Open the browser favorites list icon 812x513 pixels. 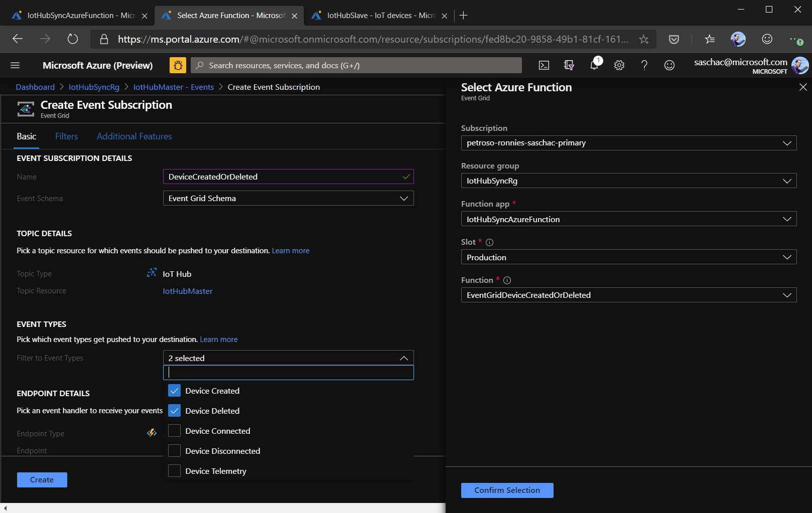tap(710, 39)
